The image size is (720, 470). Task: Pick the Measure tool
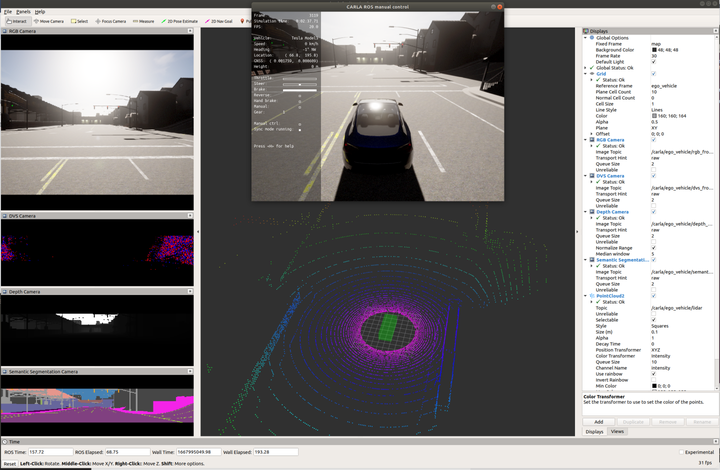[x=144, y=20]
